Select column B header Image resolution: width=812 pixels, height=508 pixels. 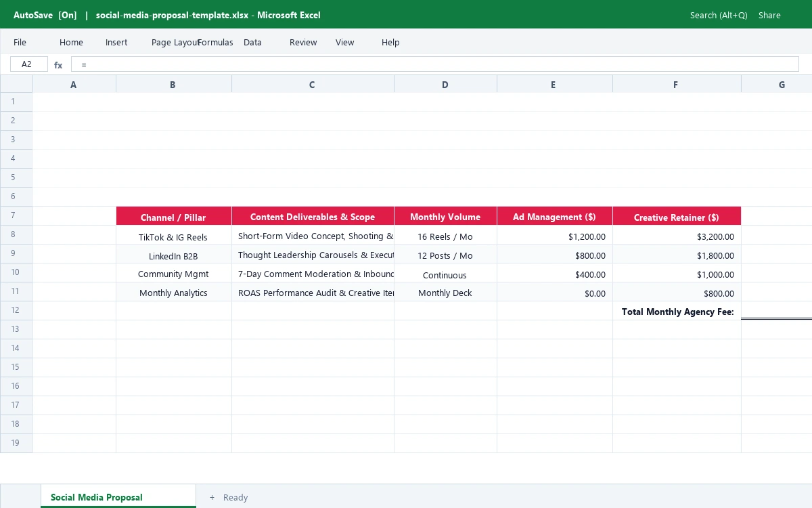174,84
